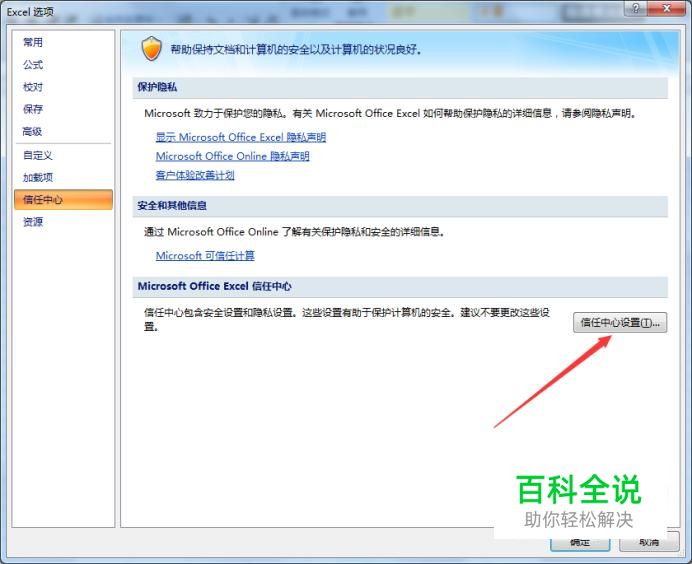Visit Microsoft 可信任计算 link

tap(205, 256)
